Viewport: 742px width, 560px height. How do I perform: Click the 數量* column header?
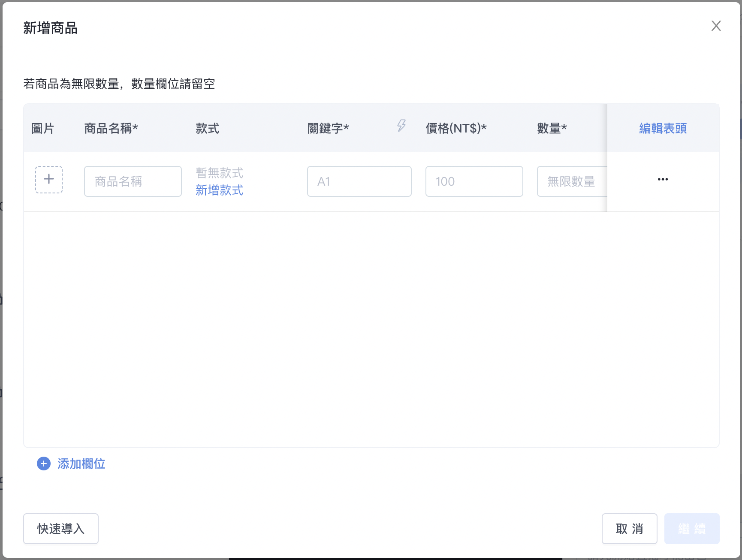[552, 128]
